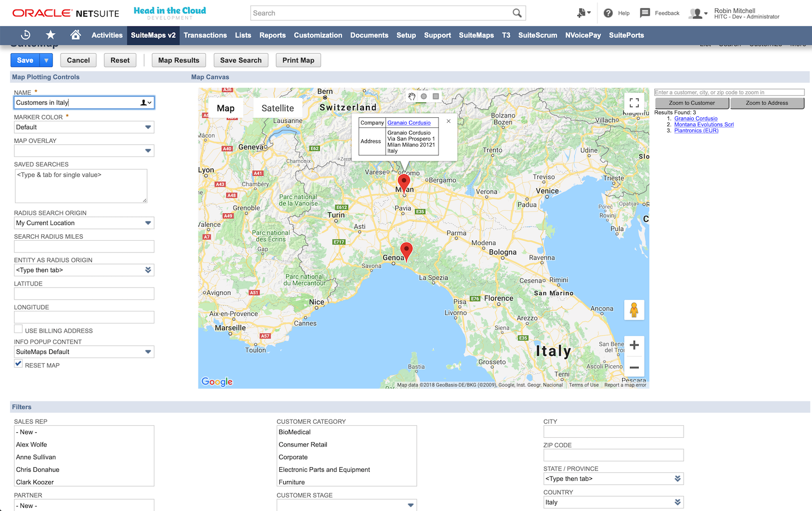Click the Feedback speech bubble icon
Screen dimensions: 812x511
[x=645, y=13]
